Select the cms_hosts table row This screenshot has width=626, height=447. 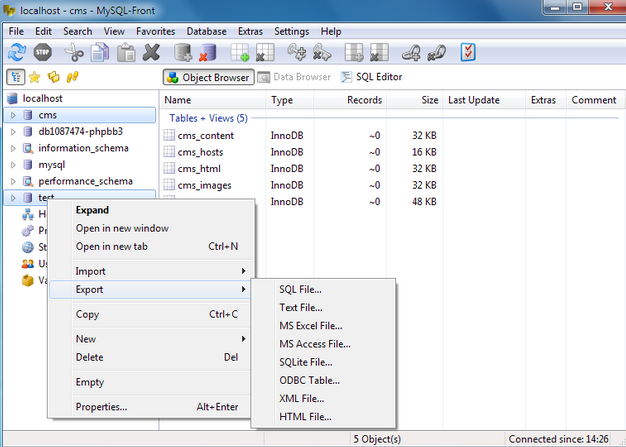coord(300,152)
